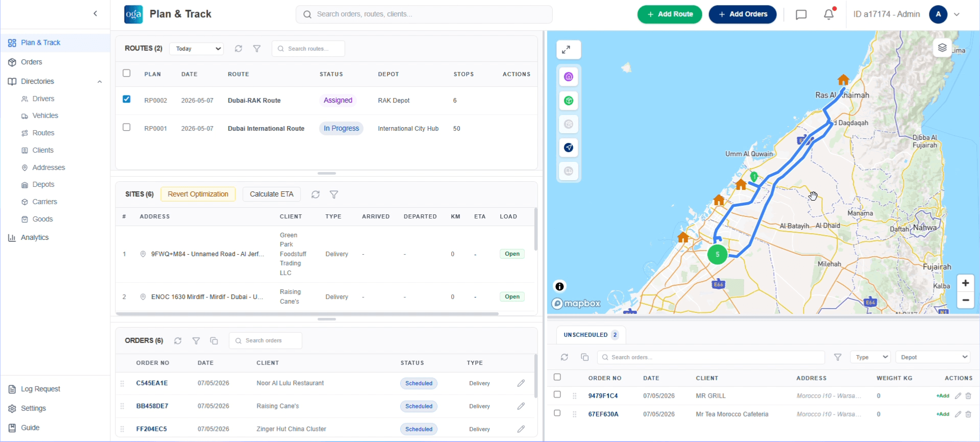Edit order FF204EC5 with pencil icon

click(x=521, y=429)
